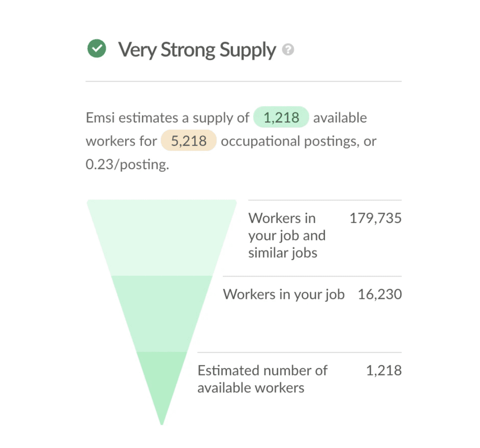Screen dimensions: 480x448
Task: Click the green checkmark status icon
Action: tap(97, 49)
